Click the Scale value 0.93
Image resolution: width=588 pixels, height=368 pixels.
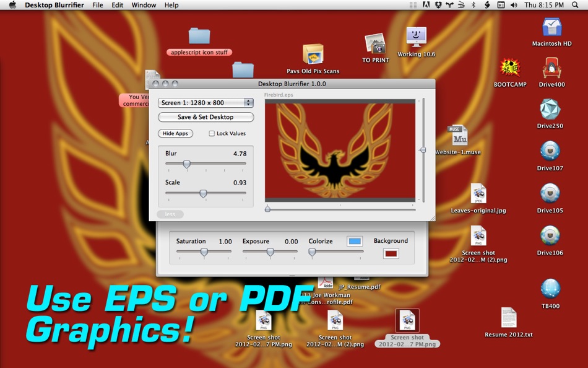coord(240,183)
